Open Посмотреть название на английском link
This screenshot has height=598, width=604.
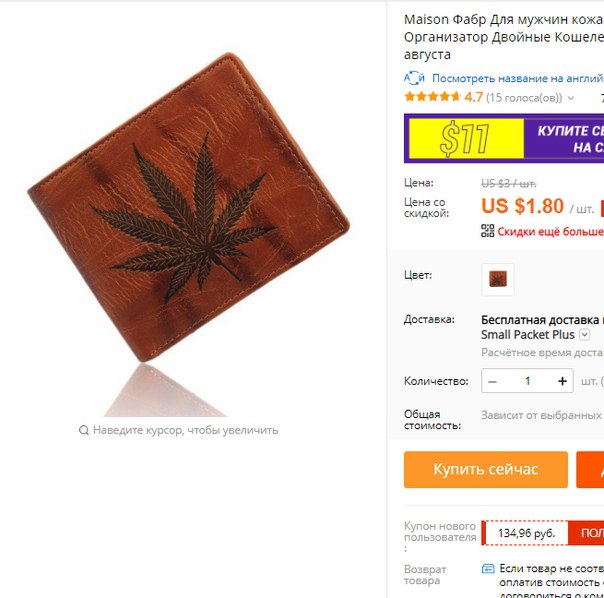click(518, 78)
